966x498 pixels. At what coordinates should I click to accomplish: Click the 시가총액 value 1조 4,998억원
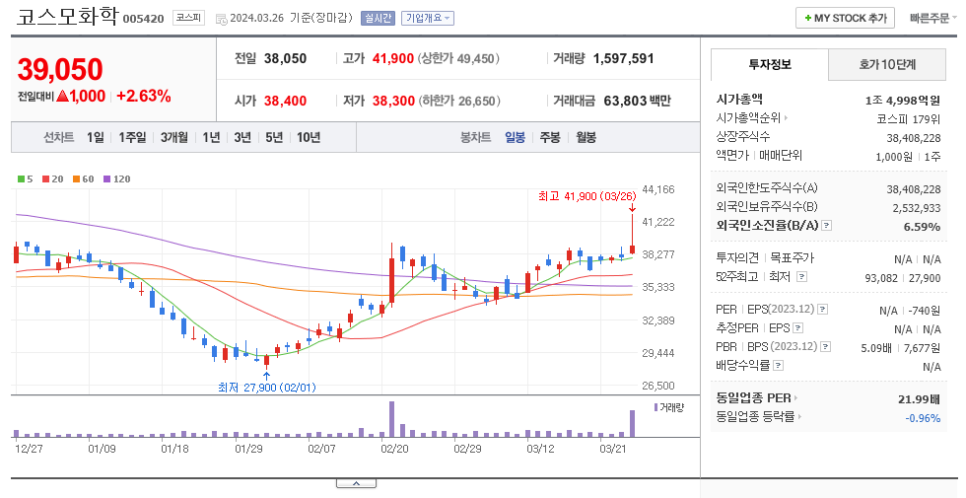pos(903,100)
